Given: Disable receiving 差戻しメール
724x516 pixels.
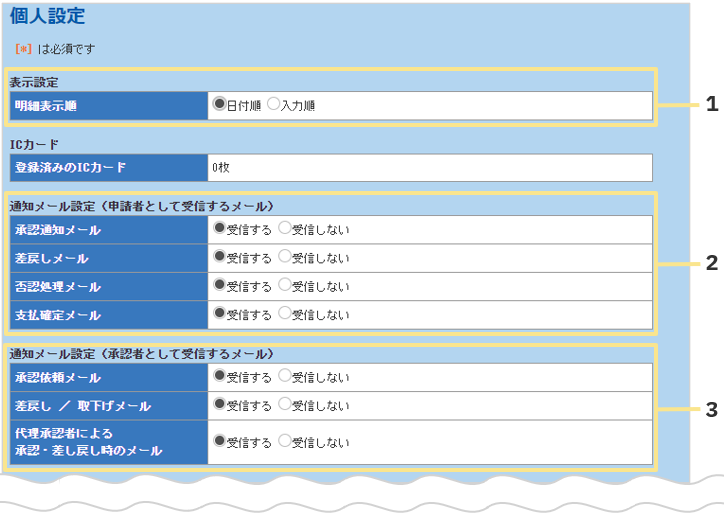Looking at the screenshot, I should pyautogui.click(x=285, y=257).
